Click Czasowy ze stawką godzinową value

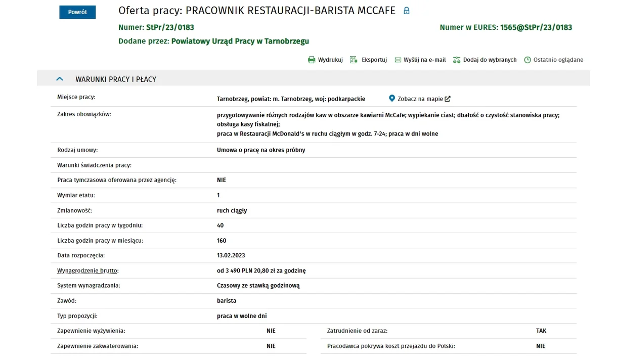click(258, 286)
